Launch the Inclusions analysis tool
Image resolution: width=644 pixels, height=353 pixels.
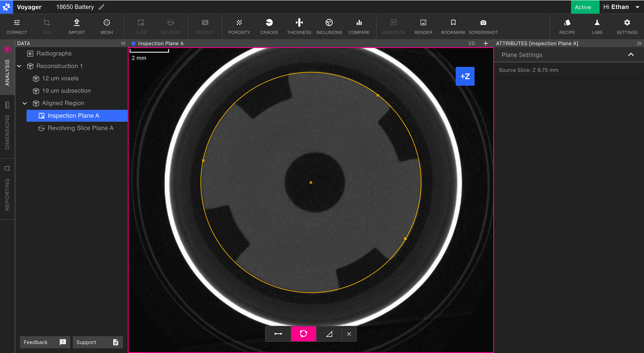click(x=329, y=27)
